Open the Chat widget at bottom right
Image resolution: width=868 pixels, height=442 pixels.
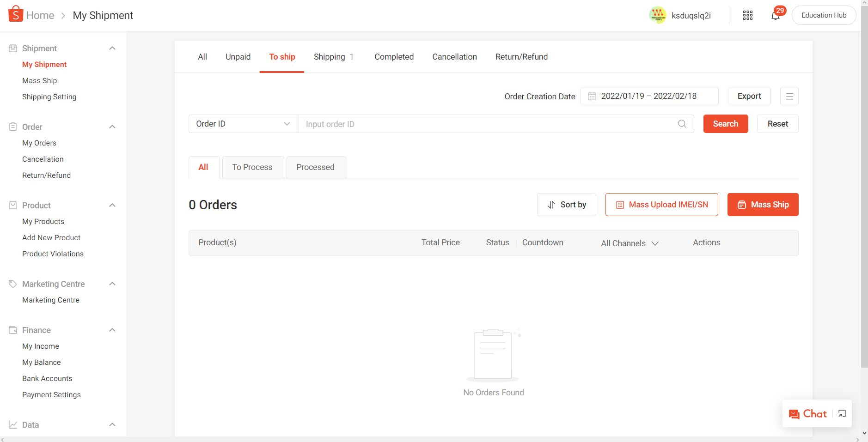tap(807, 414)
